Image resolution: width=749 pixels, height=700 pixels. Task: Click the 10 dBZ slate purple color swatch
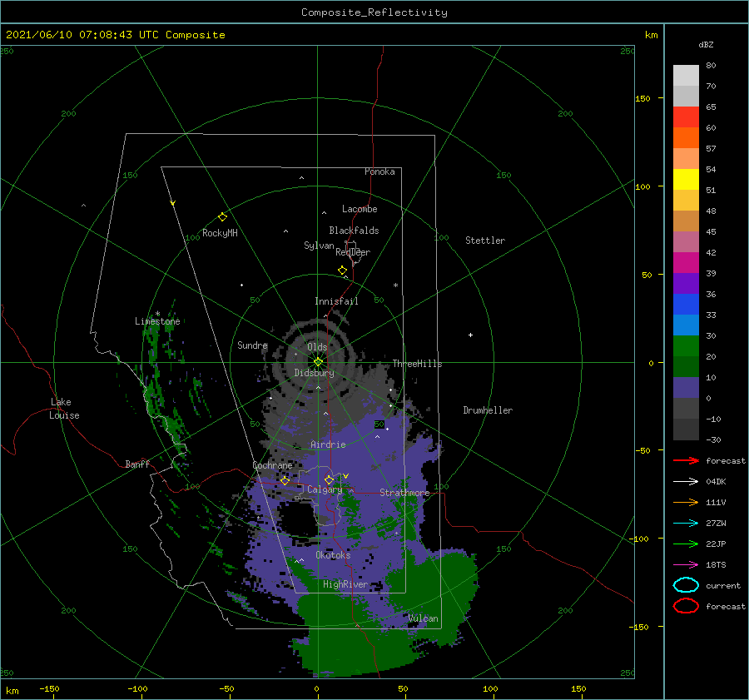pos(686,388)
